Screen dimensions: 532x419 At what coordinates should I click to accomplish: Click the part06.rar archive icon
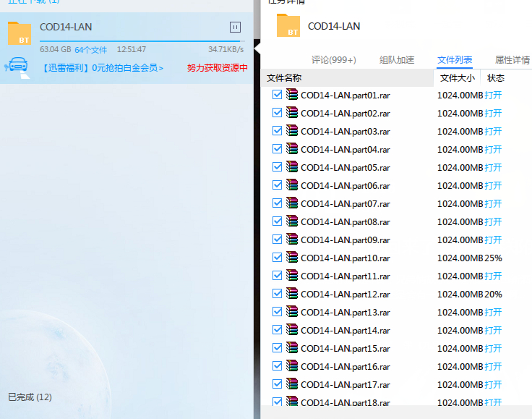292,185
